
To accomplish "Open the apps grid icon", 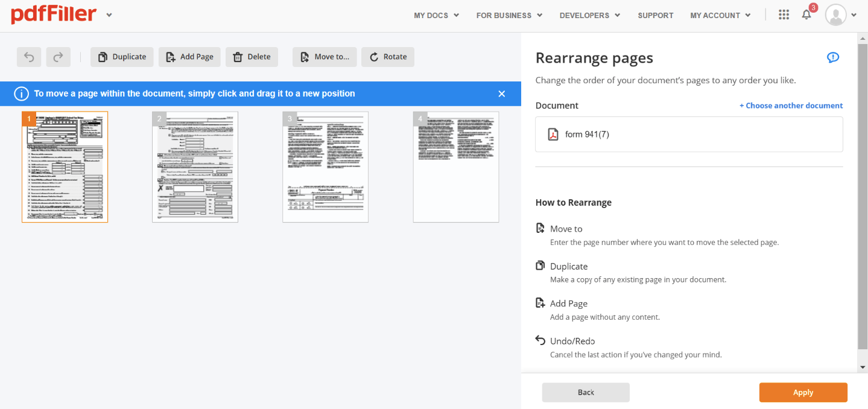I will (784, 15).
